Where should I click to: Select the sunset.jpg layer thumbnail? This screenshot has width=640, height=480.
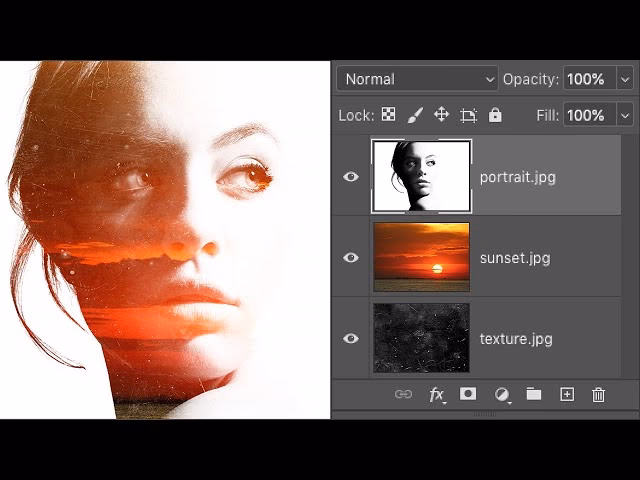pos(422,257)
